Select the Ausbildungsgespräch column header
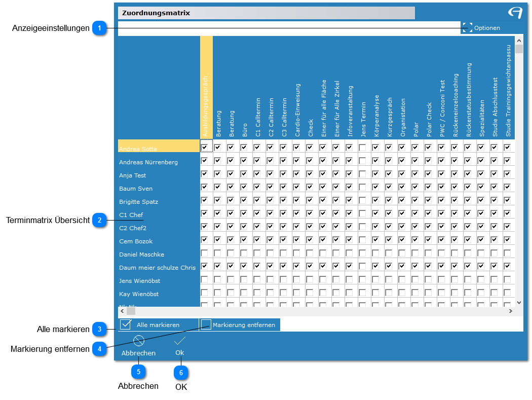 [206, 88]
